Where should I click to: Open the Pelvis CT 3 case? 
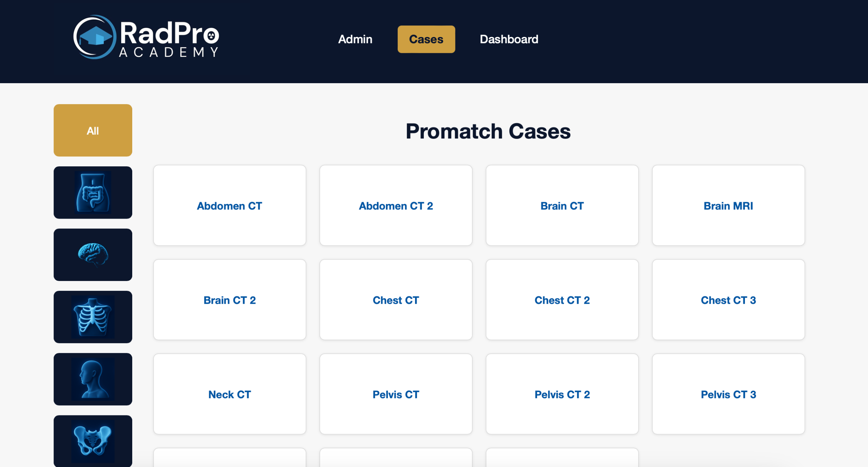(x=728, y=394)
